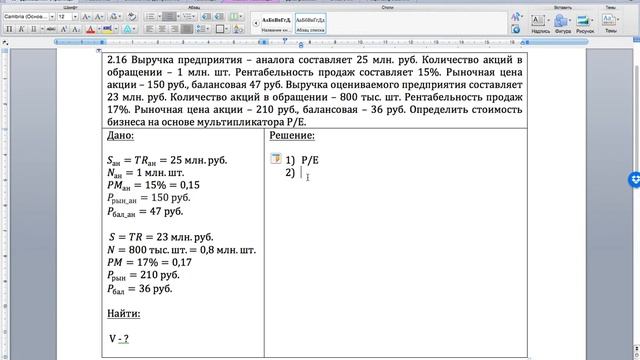Click the table move handle

click(x=98, y=51)
